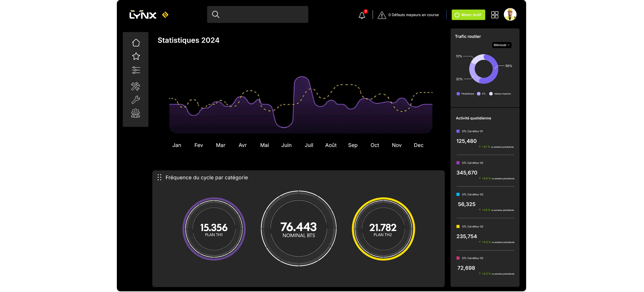This screenshot has width=644, height=292.
Task: Toggle the vitesse moyenne legend item
Action: (x=500, y=94)
